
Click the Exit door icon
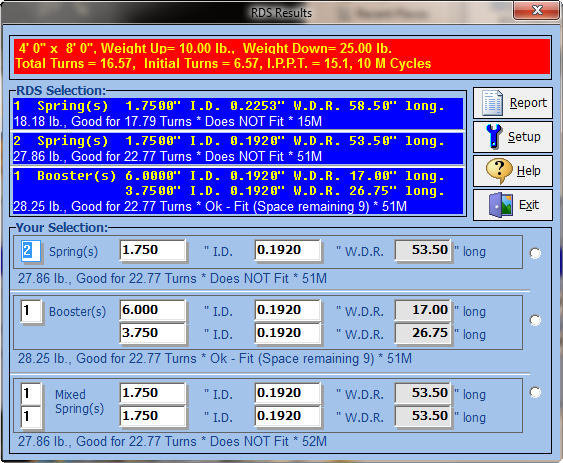coord(501,205)
